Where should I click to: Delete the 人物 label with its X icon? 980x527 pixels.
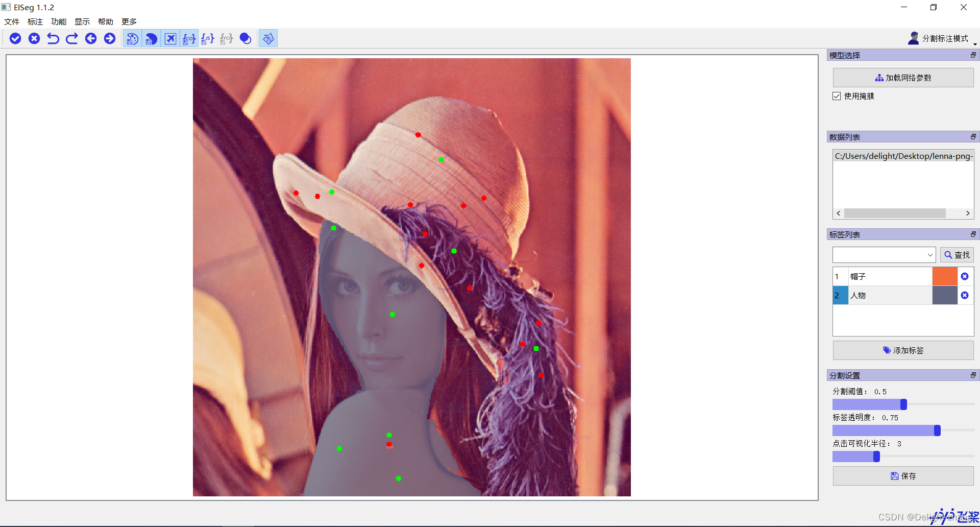coord(965,295)
